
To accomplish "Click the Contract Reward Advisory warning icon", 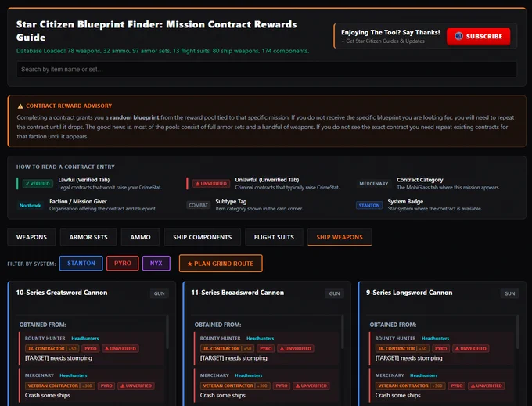I will (x=20, y=106).
